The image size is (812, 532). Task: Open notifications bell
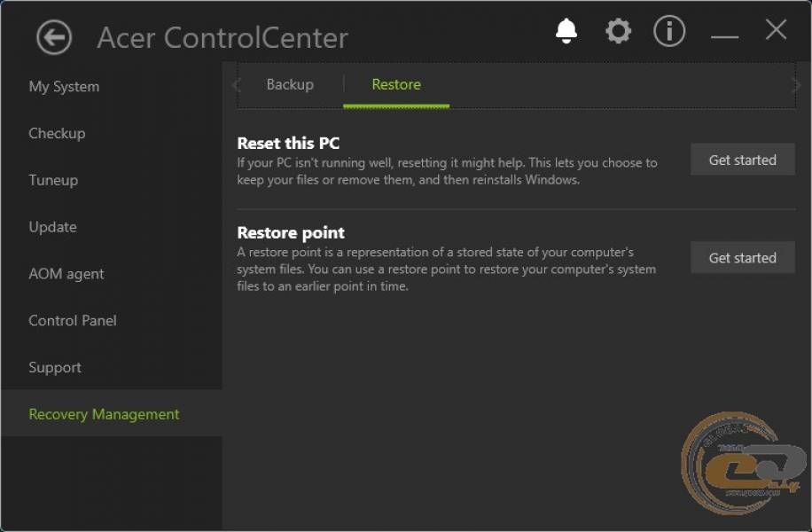tap(566, 31)
